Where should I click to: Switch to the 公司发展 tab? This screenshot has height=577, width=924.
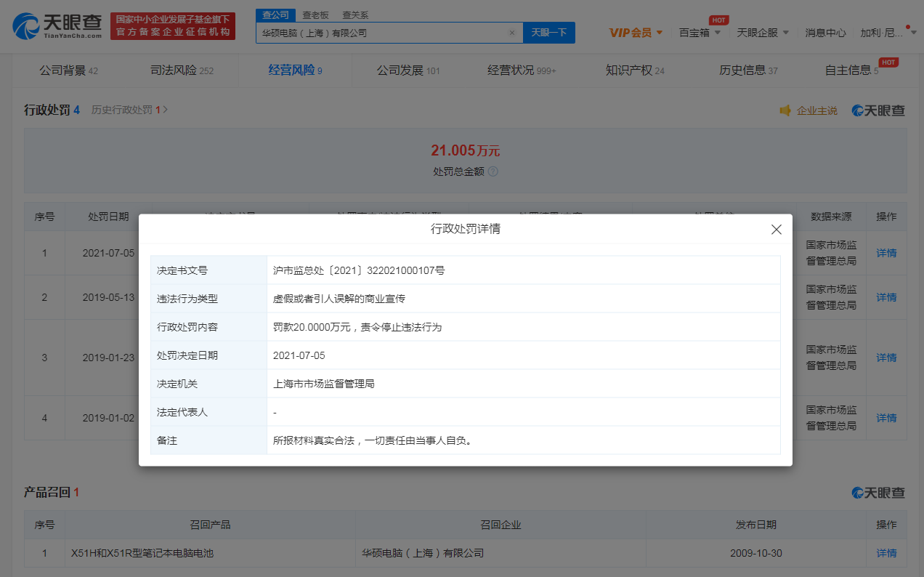pyautogui.click(x=408, y=70)
